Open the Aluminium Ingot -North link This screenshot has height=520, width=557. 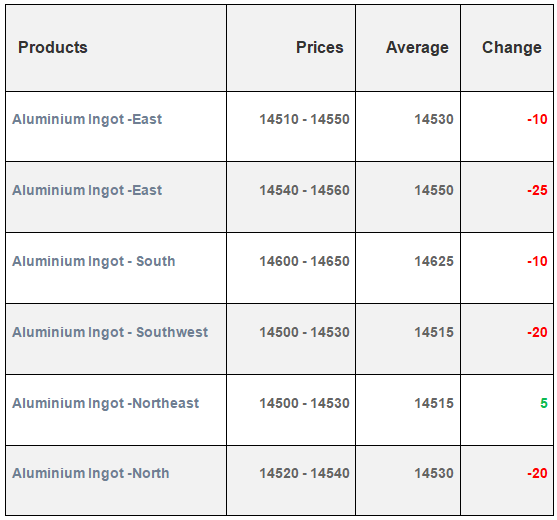tap(91, 473)
